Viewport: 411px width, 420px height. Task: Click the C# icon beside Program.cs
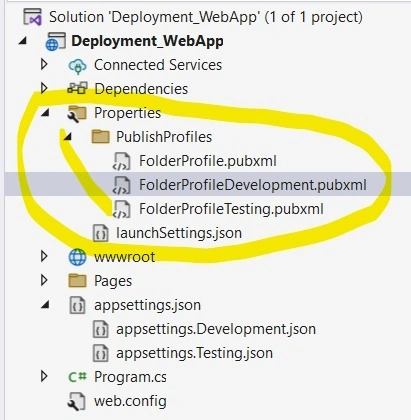[77, 377]
